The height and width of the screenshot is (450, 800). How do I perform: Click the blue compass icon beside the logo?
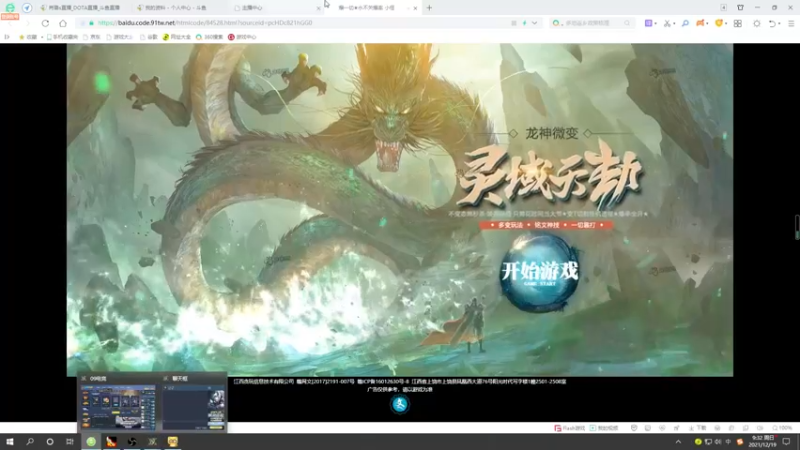coord(27,8)
